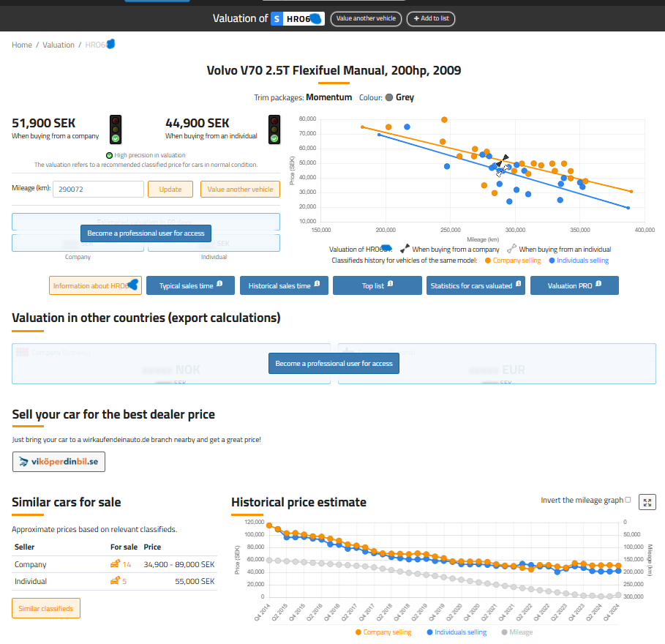Image resolution: width=665 pixels, height=644 pixels.
Task: Expand the historical price chart to fullscreen
Action: [647, 502]
